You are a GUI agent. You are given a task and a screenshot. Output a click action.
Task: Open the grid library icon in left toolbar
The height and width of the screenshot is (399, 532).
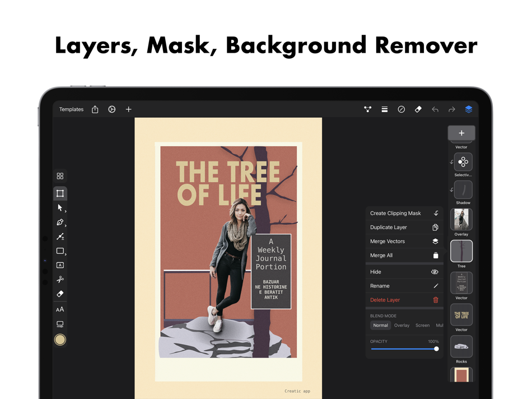point(60,176)
